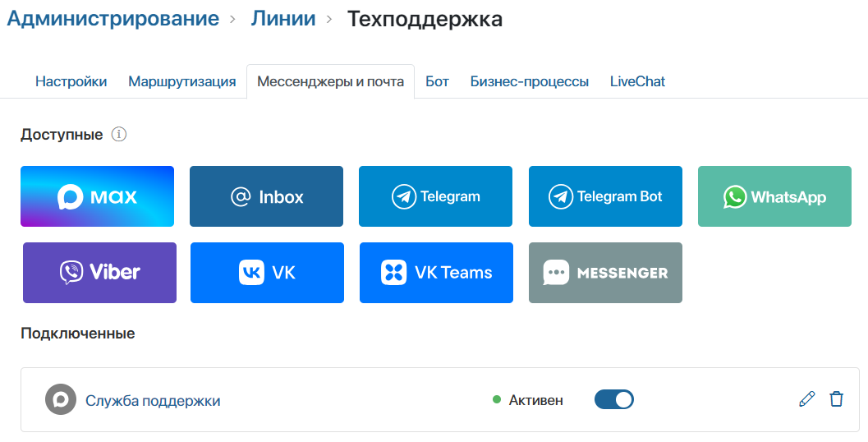
Task: Select the VK Teams tile
Action: tap(436, 273)
